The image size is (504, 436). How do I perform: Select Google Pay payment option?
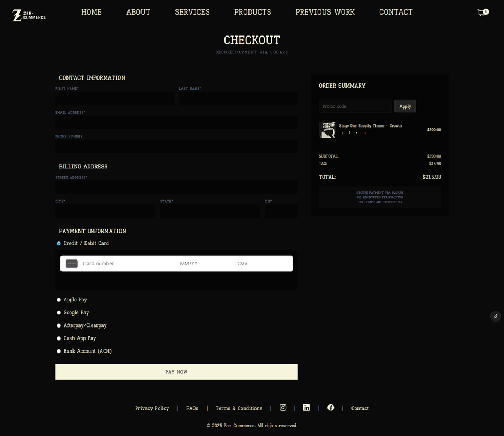point(59,312)
